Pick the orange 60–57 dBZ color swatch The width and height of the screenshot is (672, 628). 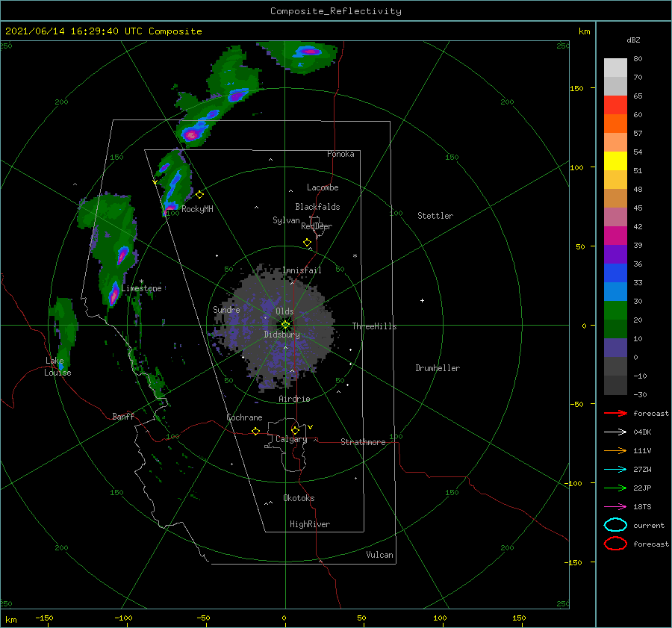(x=615, y=124)
